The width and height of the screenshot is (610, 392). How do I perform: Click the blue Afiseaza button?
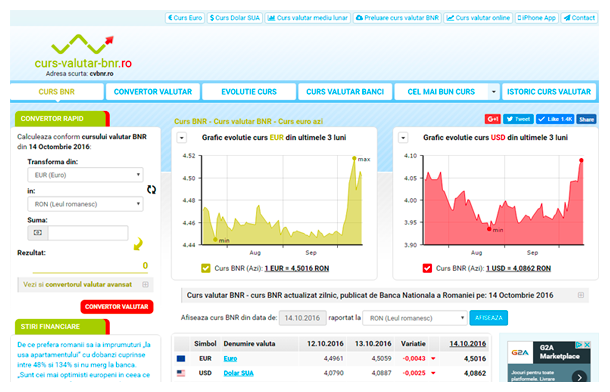tap(489, 318)
